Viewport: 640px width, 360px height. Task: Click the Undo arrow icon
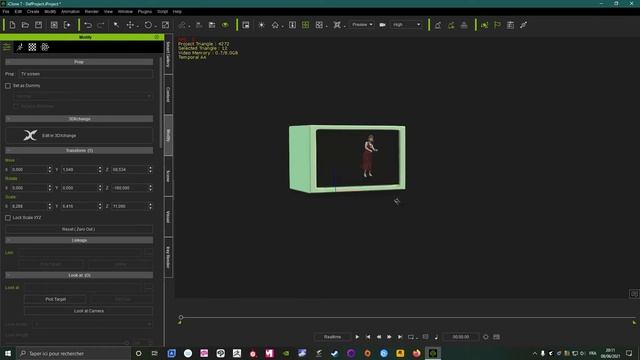tap(88, 25)
